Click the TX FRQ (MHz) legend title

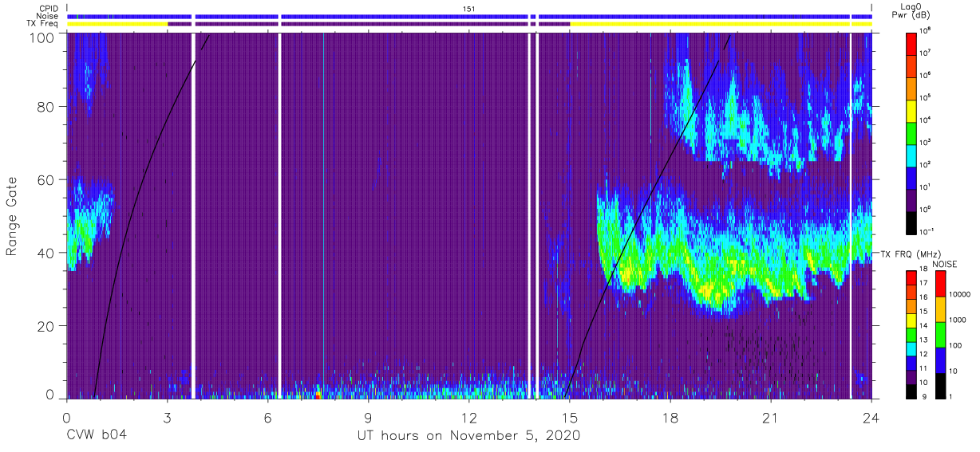pyautogui.click(x=911, y=254)
